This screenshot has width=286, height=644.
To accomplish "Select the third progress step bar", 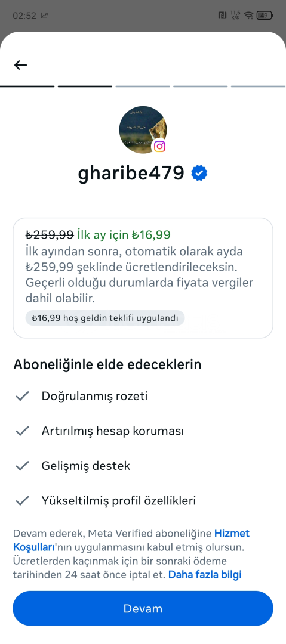I will click(143, 86).
